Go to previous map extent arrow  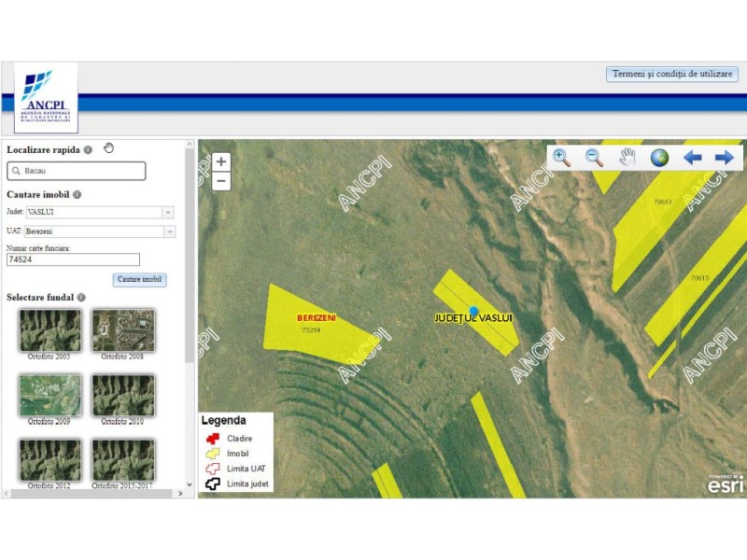click(692, 157)
